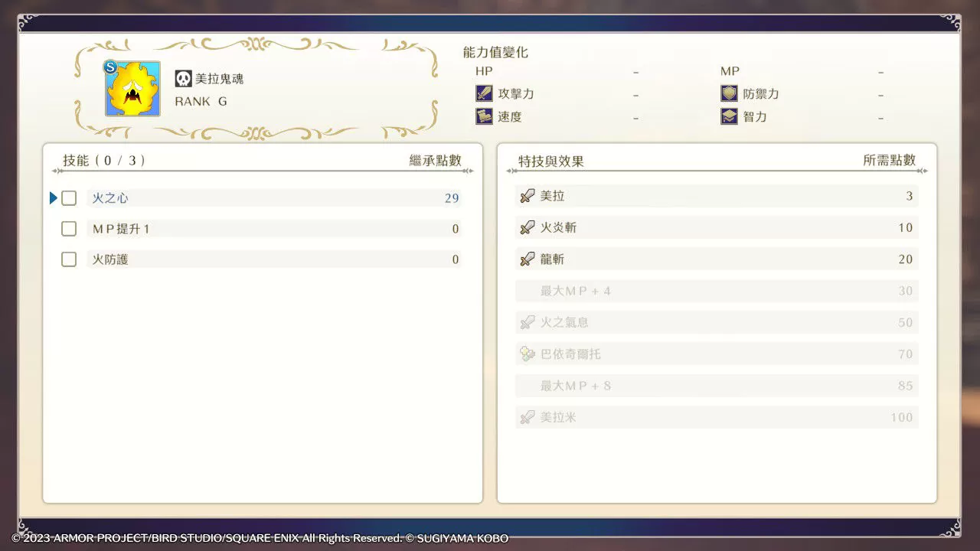Screen dimensions: 980x551
Task: Select the 火防護 skill row
Action: tap(274, 259)
